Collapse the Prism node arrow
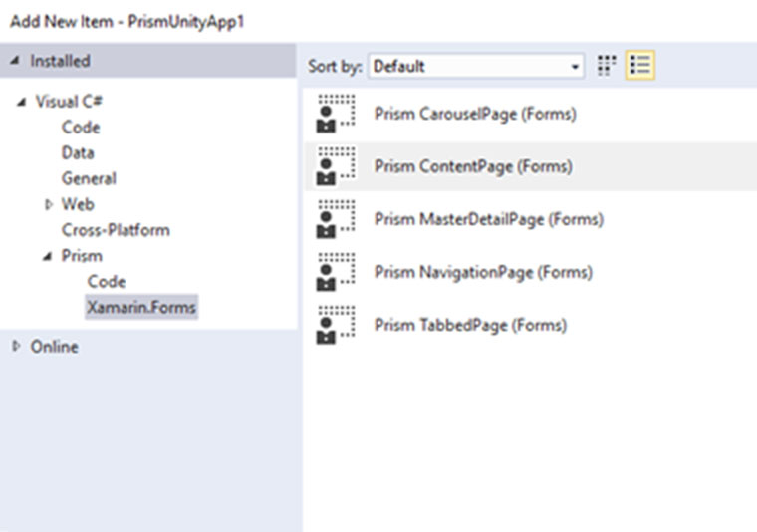 point(48,256)
